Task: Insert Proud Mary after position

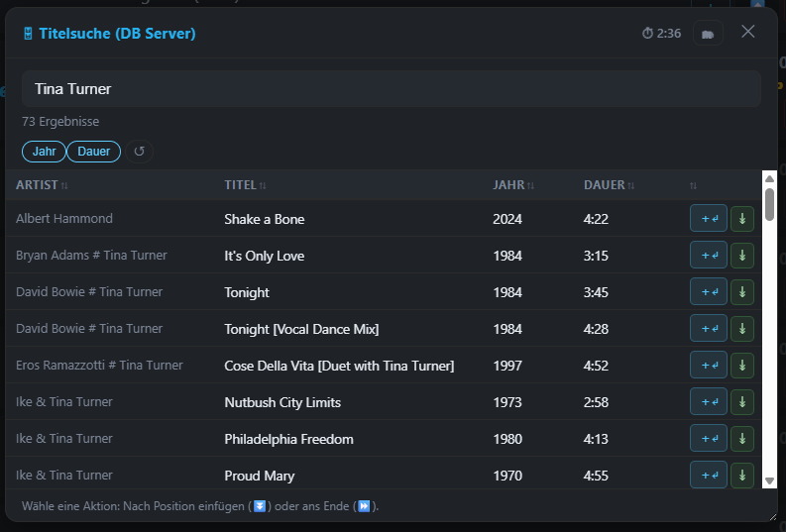Action: tap(709, 475)
